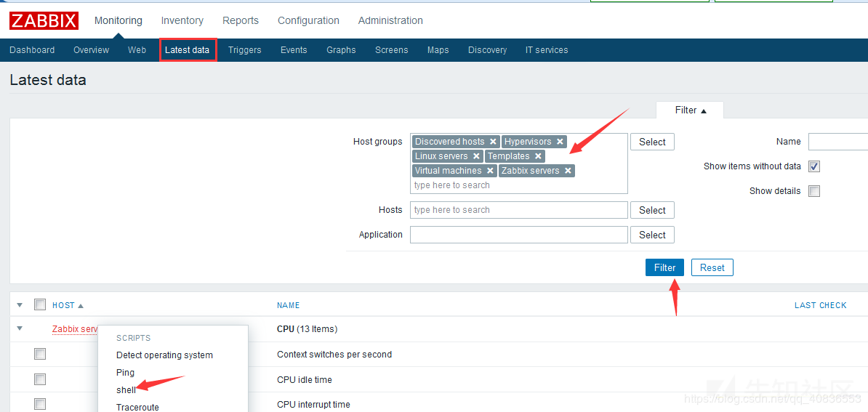Run the Ping script

[125, 372]
